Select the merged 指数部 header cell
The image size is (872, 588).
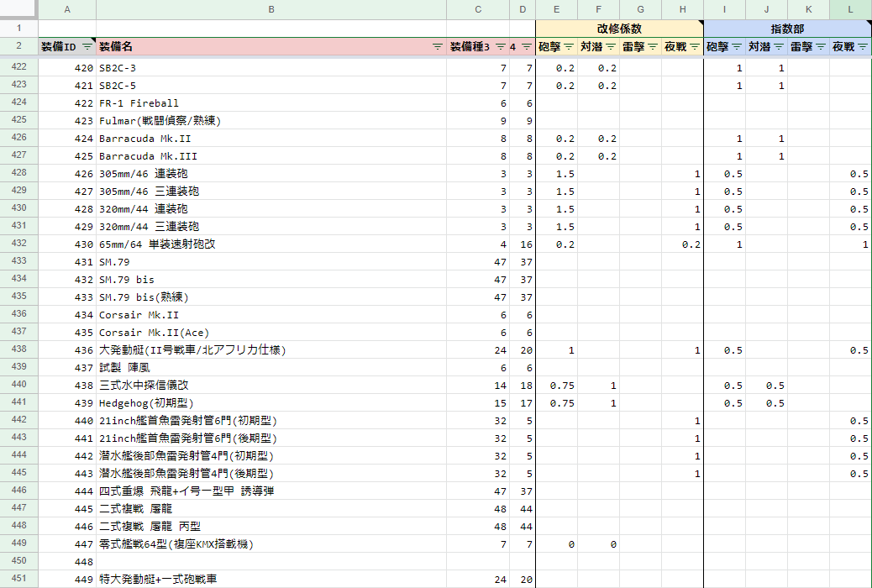[x=787, y=29]
